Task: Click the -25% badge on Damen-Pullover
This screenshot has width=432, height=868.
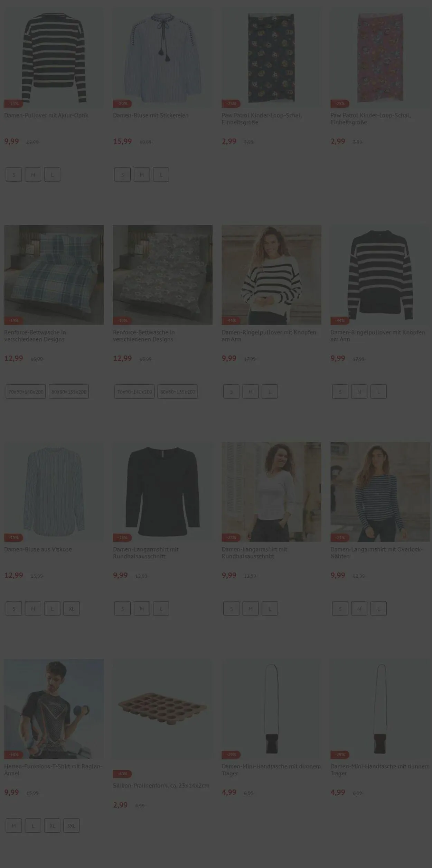Action: point(13,103)
